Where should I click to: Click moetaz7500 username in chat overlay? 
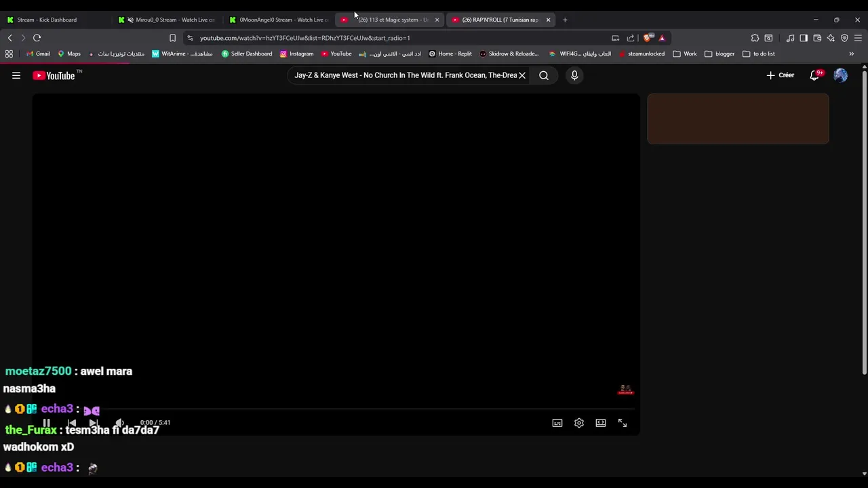pos(38,371)
